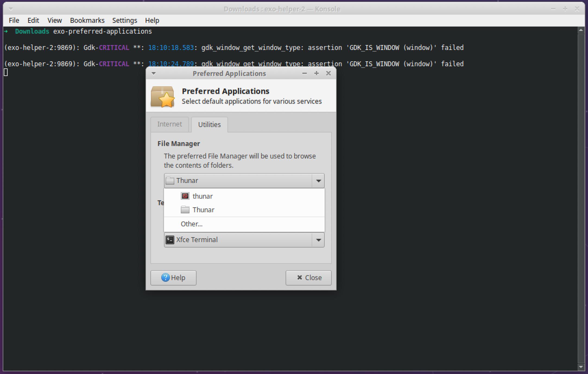This screenshot has height=374, width=588.
Task: Select Thunar from the dropdown list
Action: (x=203, y=210)
